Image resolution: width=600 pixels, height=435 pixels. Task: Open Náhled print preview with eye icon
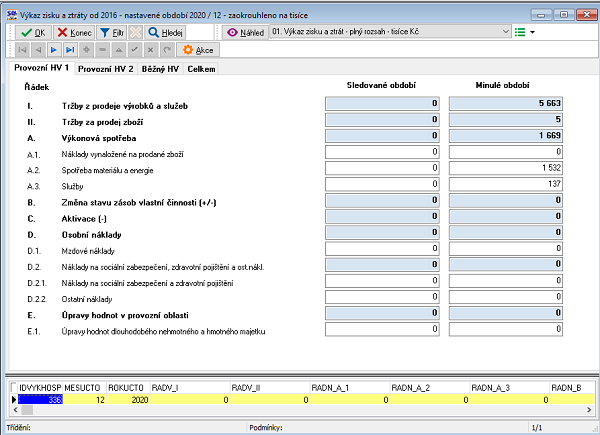pyautogui.click(x=246, y=32)
